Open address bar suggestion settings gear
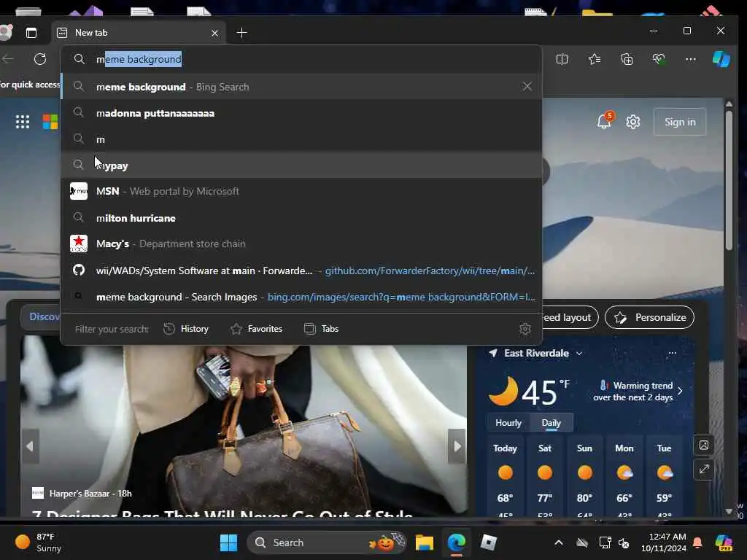The width and height of the screenshot is (747, 560). click(x=525, y=329)
